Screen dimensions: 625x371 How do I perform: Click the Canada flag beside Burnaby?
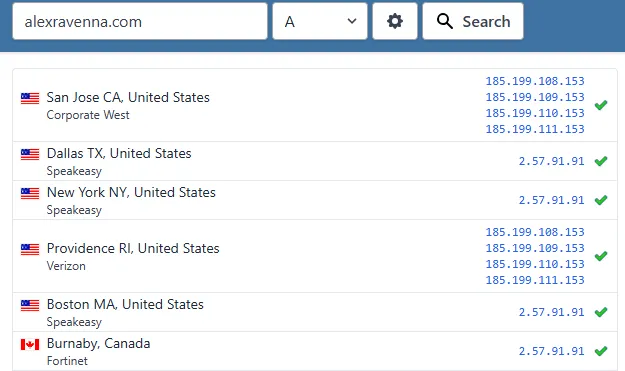click(x=30, y=344)
